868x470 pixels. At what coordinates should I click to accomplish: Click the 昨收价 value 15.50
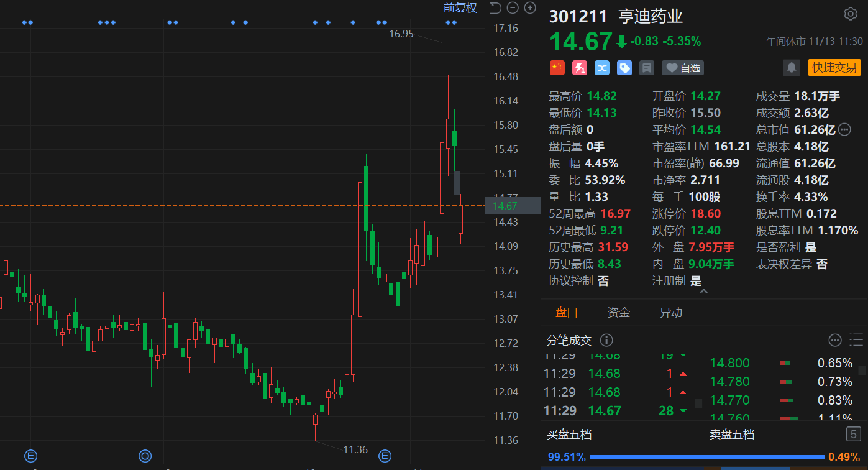(705, 113)
